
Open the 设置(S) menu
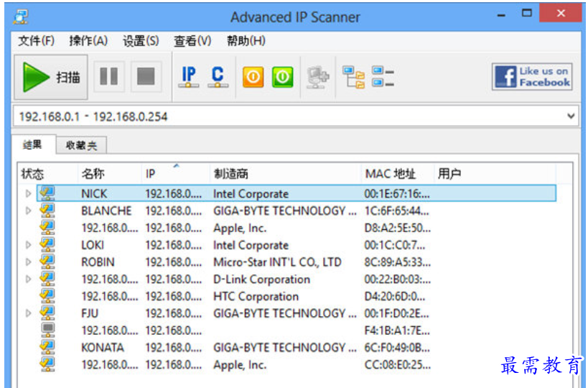[x=141, y=40]
